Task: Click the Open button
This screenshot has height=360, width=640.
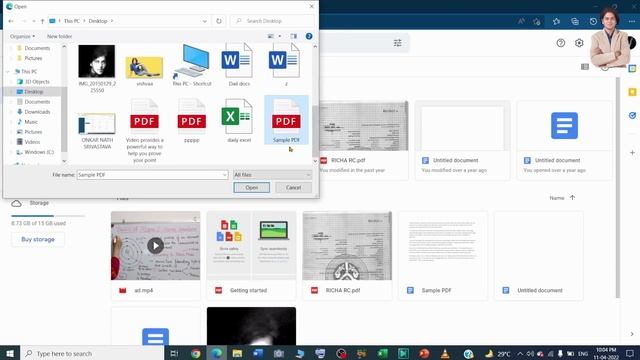Action: [251, 187]
